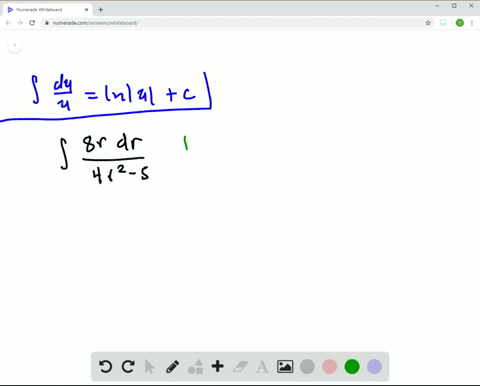
Task: Select the pencil drawing tool
Action: pos(172,367)
